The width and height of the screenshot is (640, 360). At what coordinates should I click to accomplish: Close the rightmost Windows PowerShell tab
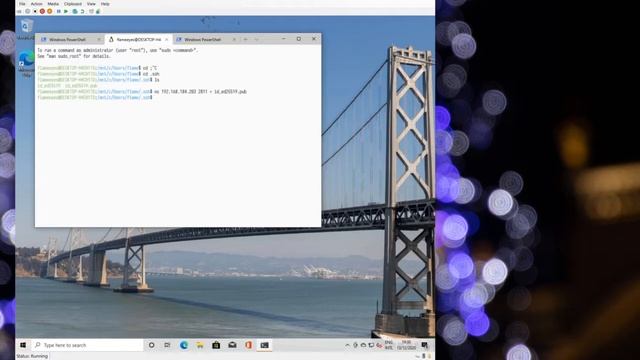(x=234, y=40)
